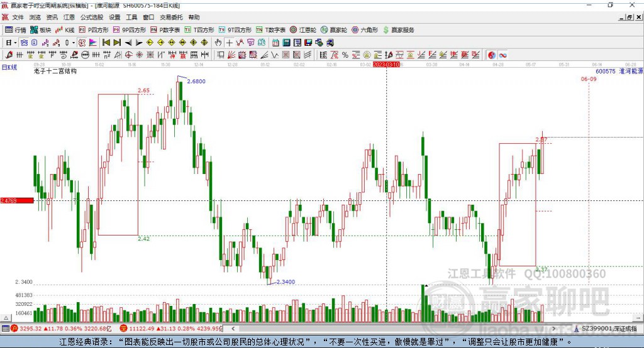The height and width of the screenshot is (348, 644).
Task: Open the T四方形 tool
Action: pyautogui.click(x=199, y=30)
